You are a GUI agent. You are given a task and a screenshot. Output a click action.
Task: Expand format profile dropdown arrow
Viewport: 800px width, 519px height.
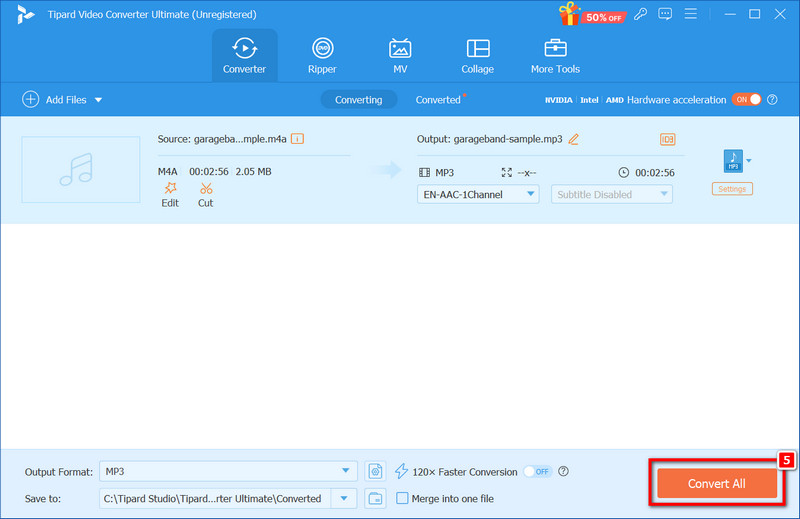tap(749, 161)
